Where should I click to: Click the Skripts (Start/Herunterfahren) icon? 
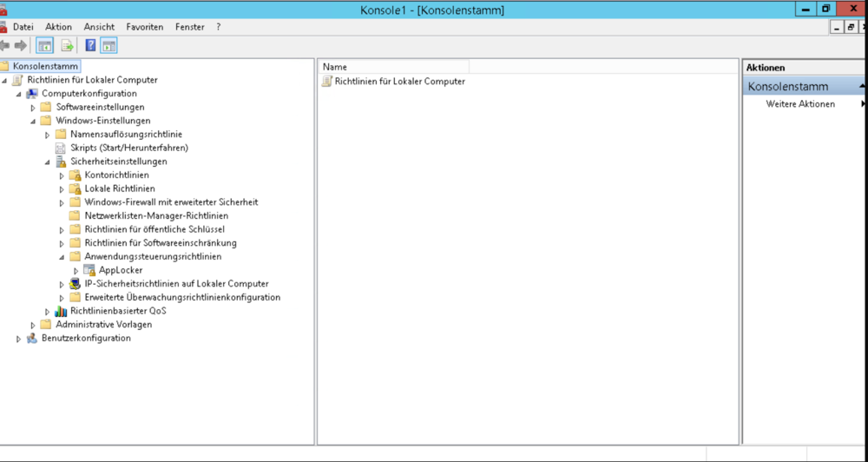61,148
